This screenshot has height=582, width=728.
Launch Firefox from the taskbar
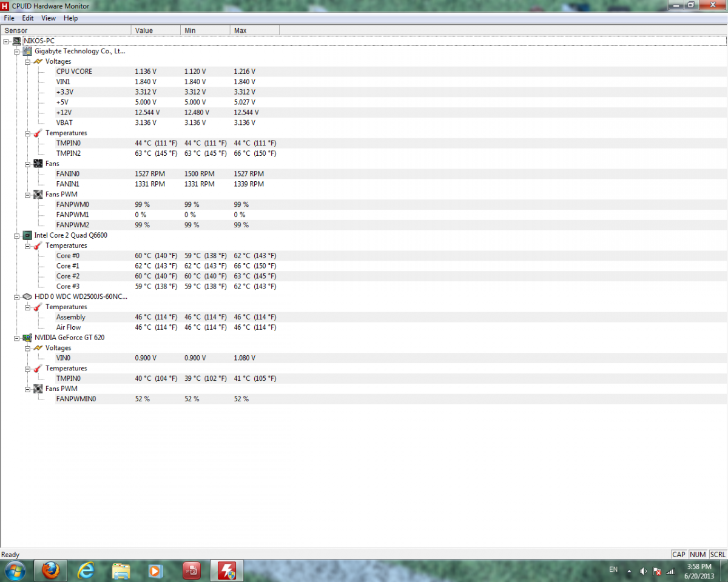[x=51, y=570]
